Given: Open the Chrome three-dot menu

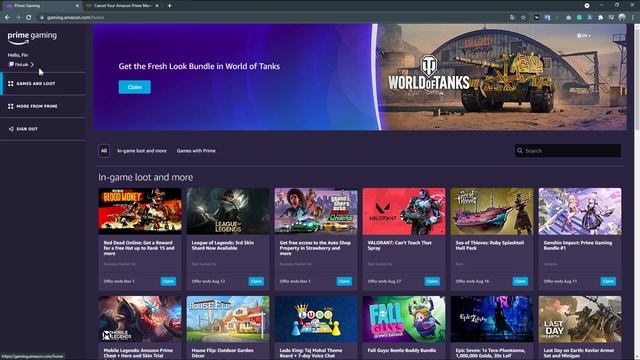Looking at the screenshot, I should click(x=633, y=18).
